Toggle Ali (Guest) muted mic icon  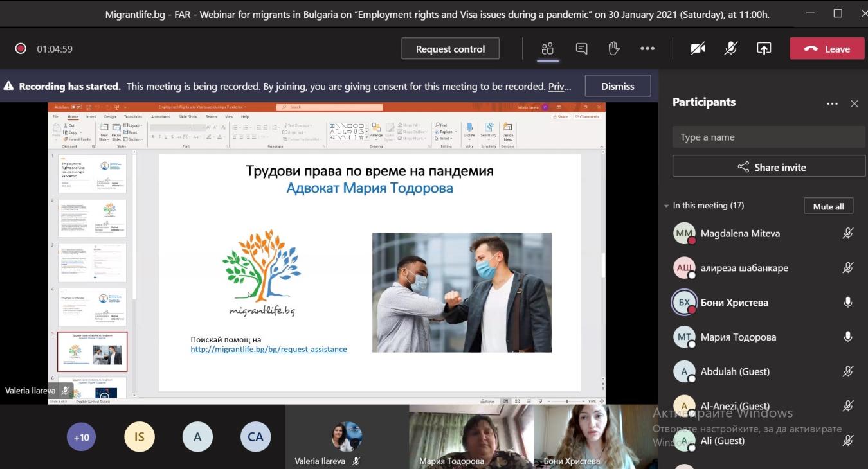848,441
